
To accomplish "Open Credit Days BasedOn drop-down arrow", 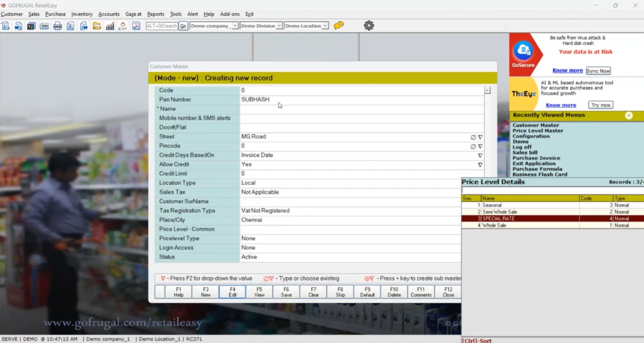I will coord(480,156).
